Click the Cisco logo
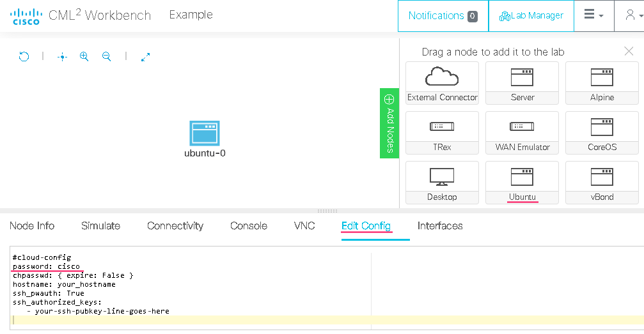This screenshot has height=334, width=644. [26, 16]
